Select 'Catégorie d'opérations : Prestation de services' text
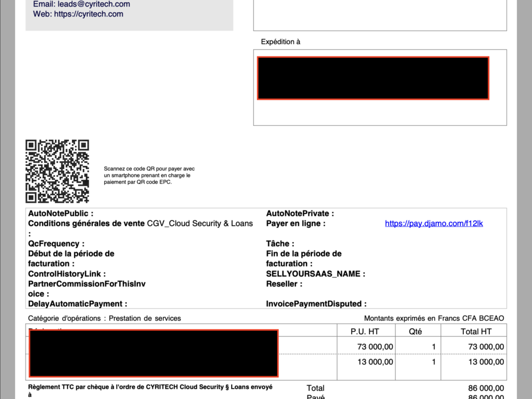The height and width of the screenshot is (399, 532). click(105, 318)
